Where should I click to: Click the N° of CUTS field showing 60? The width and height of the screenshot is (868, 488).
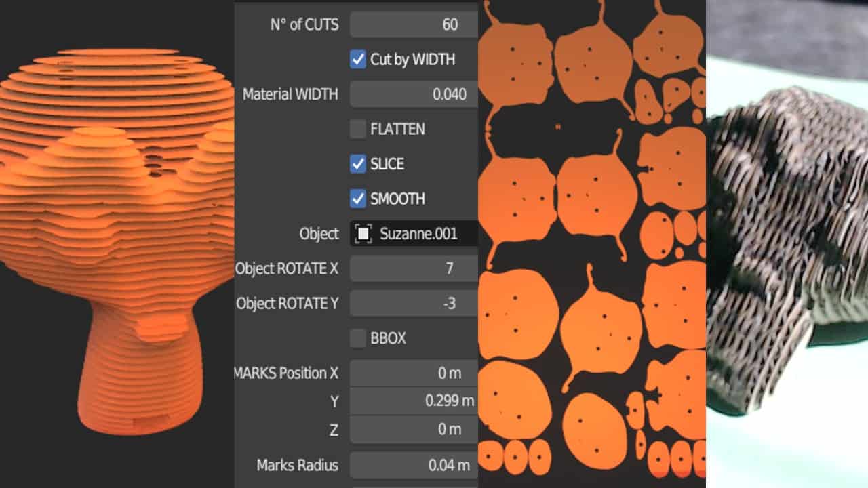414,24
